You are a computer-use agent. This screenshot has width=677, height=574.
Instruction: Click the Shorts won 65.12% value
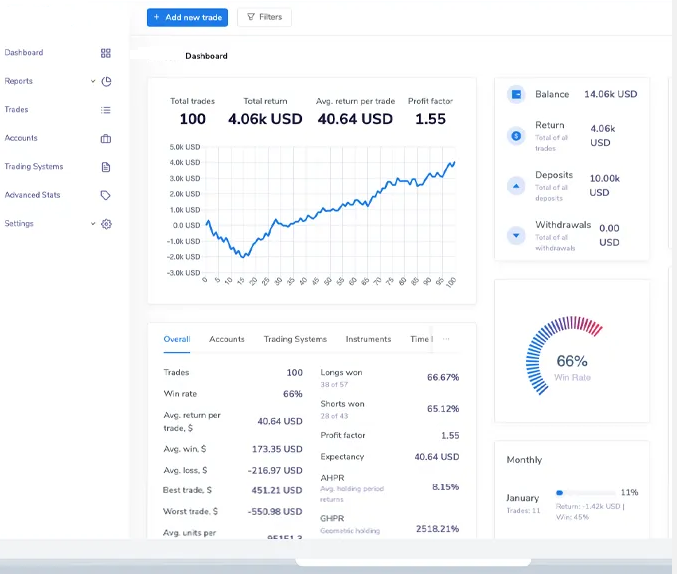pyautogui.click(x=443, y=409)
